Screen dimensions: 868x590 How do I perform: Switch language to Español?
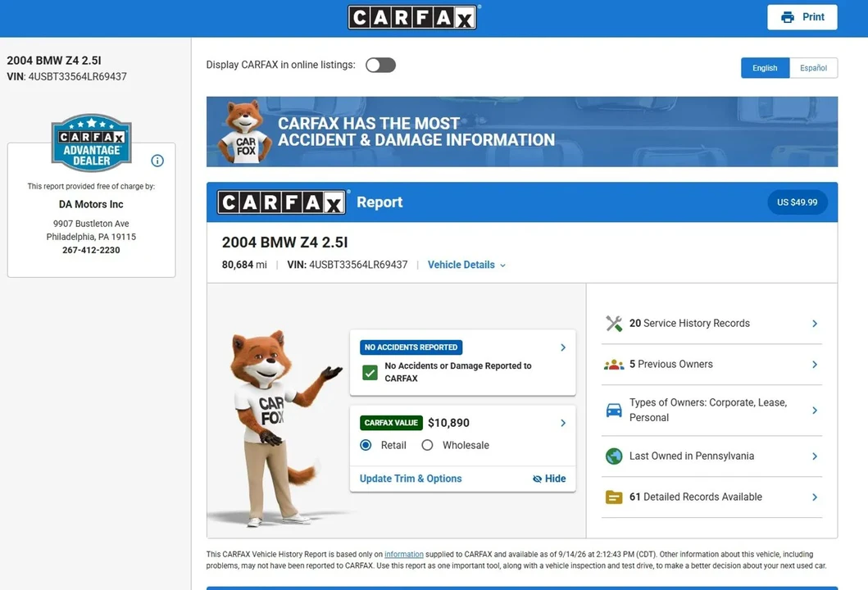tap(813, 67)
